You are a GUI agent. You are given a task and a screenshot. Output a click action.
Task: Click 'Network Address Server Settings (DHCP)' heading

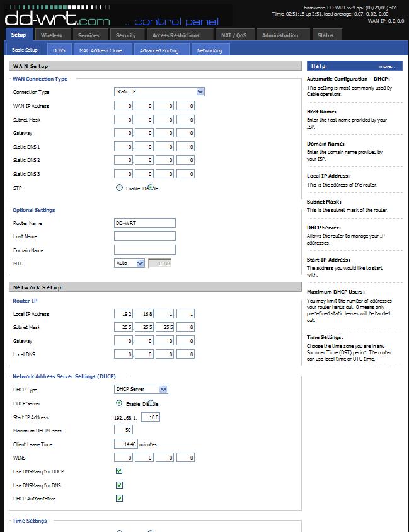(64, 376)
